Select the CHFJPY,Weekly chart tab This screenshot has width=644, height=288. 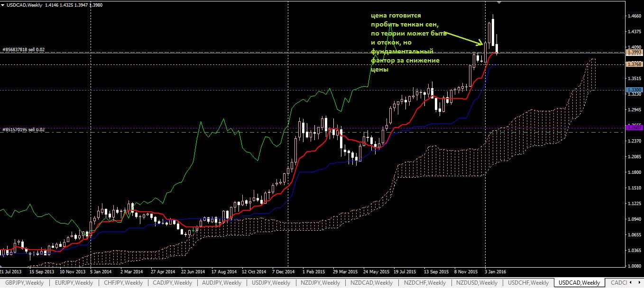coord(123,283)
